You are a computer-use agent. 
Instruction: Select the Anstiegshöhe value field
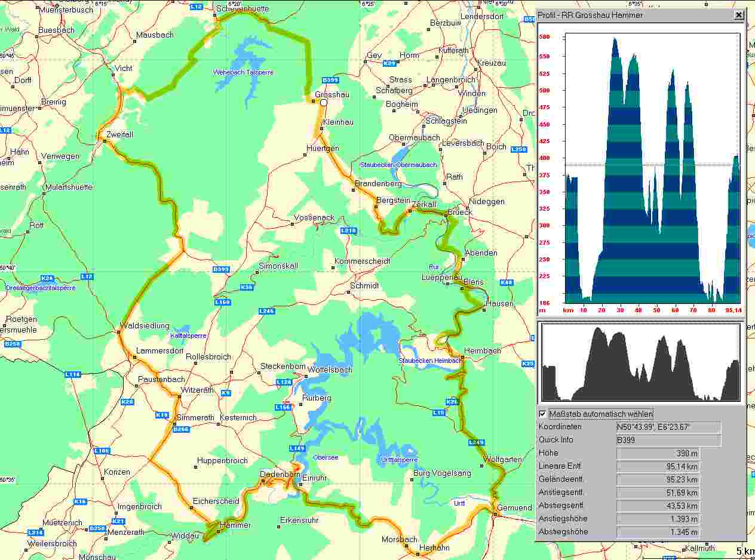pos(658,519)
